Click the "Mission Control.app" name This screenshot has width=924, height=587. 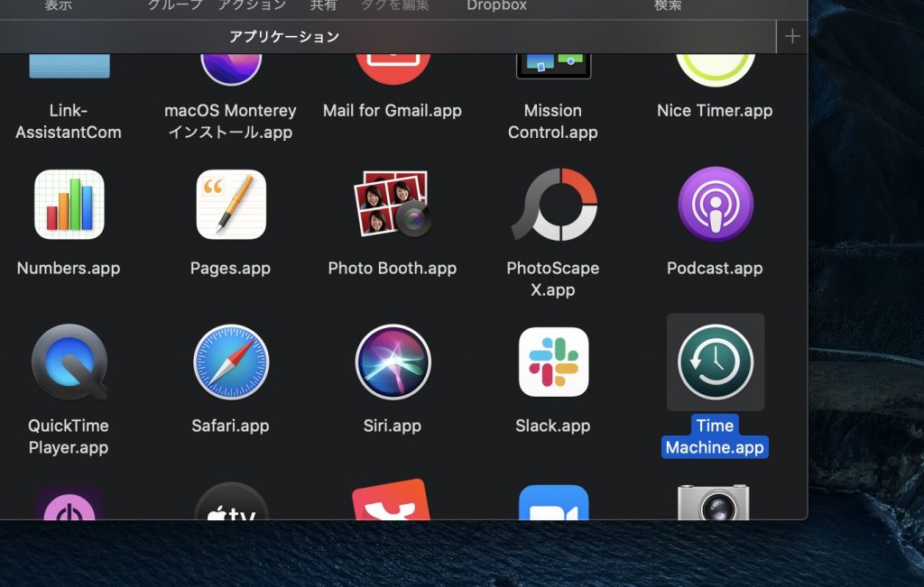553,122
